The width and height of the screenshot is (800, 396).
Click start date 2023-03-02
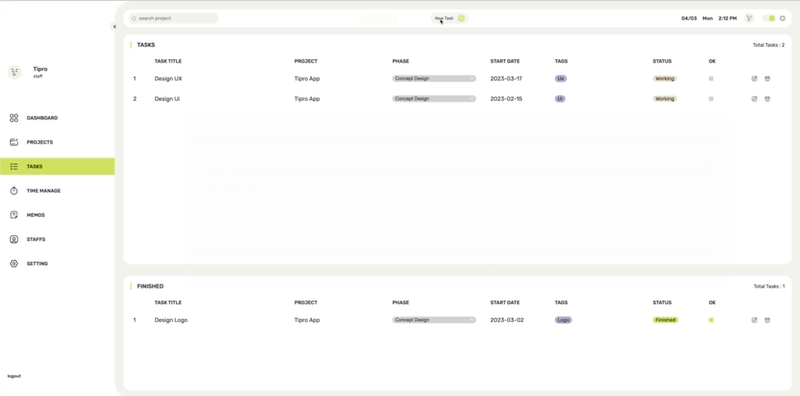coord(507,320)
